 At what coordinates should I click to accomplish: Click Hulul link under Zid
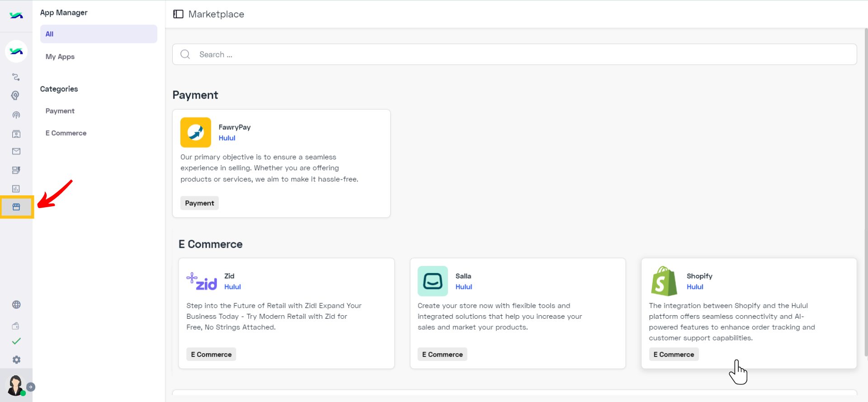(233, 287)
